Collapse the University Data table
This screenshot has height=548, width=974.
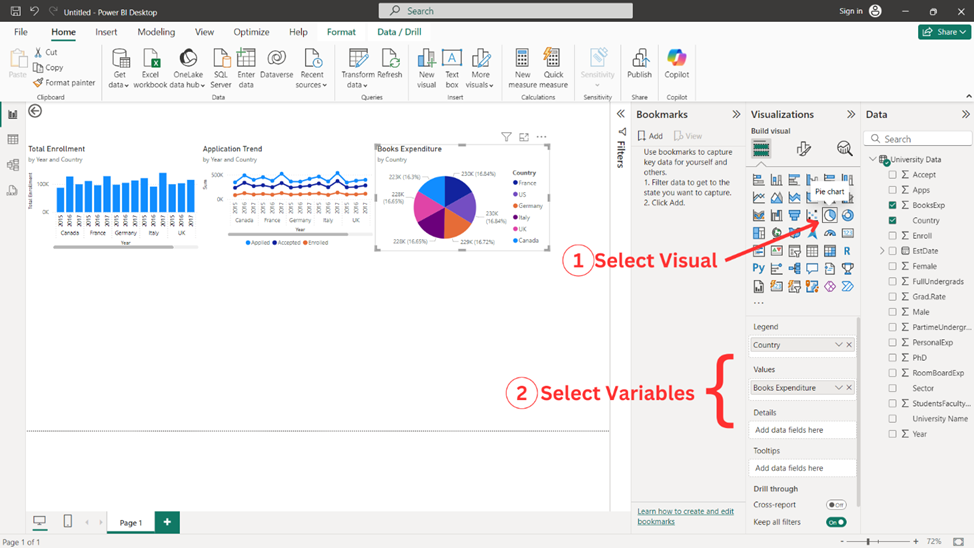point(873,159)
